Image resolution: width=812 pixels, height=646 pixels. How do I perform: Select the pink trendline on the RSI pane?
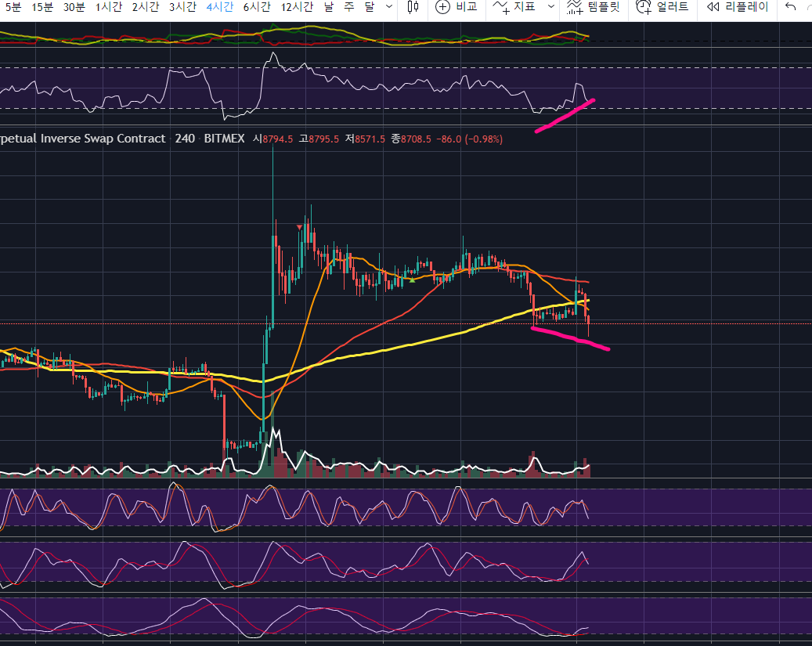click(565, 116)
